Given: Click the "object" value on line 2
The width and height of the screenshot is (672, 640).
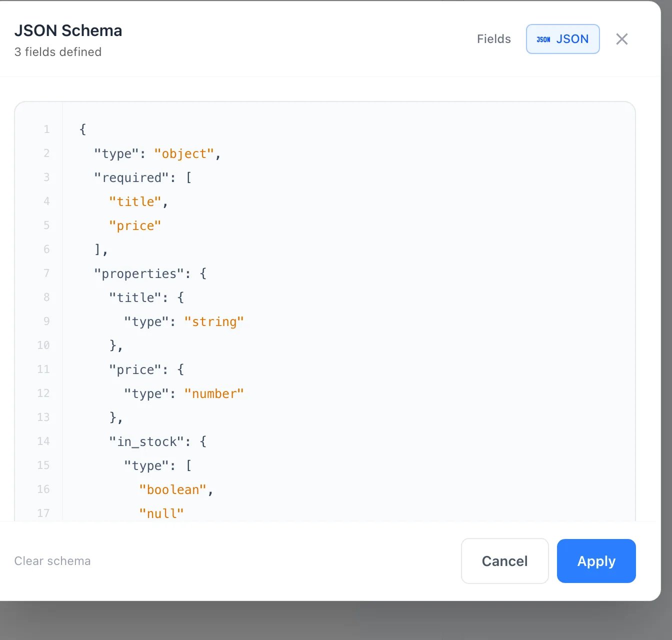Looking at the screenshot, I should tap(184, 153).
